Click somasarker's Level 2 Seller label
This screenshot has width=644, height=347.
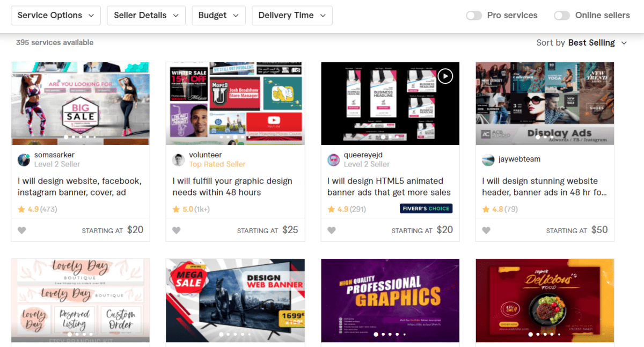(x=57, y=164)
